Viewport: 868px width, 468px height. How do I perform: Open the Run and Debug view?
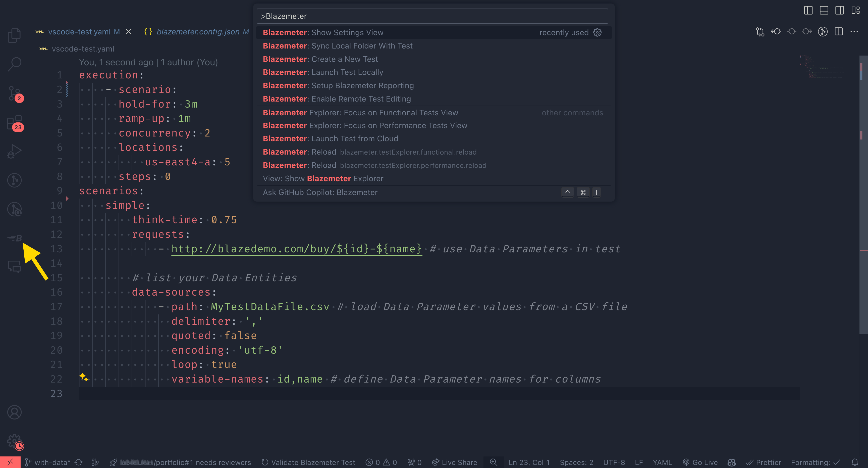pyautogui.click(x=14, y=151)
